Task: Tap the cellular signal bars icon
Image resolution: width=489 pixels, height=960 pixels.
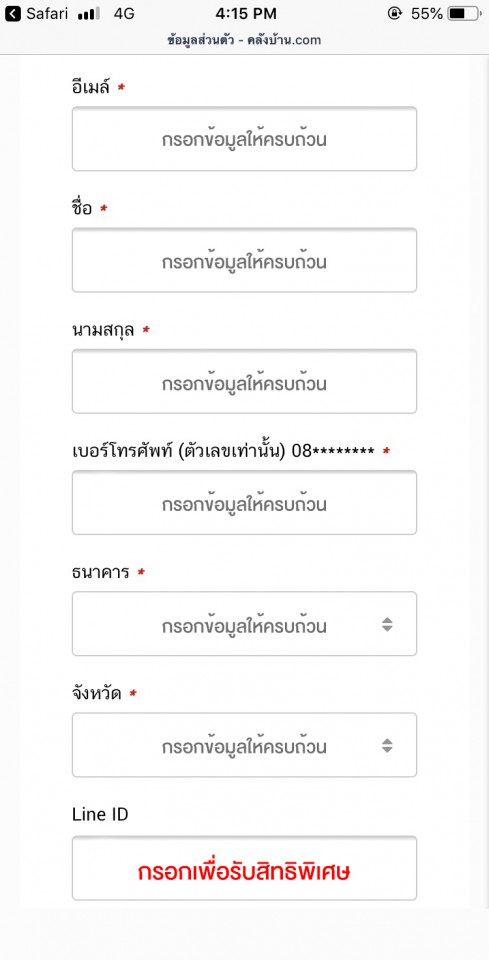Action: [x=89, y=14]
